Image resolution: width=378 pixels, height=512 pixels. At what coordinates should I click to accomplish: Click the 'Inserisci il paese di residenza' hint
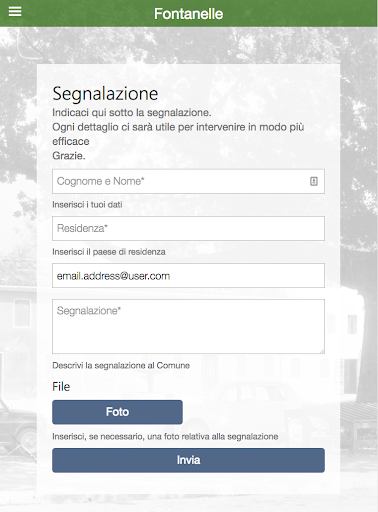tap(109, 252)
